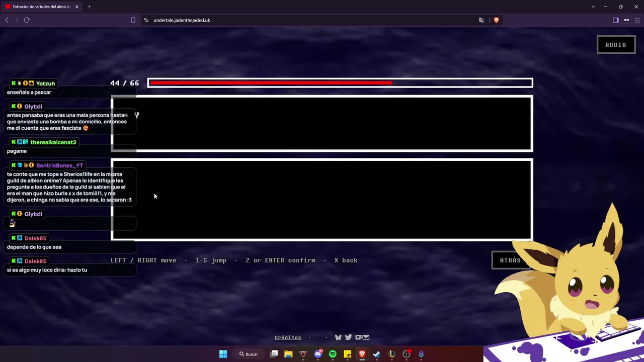Open Spotify from the taskbar

click(333, 354)
